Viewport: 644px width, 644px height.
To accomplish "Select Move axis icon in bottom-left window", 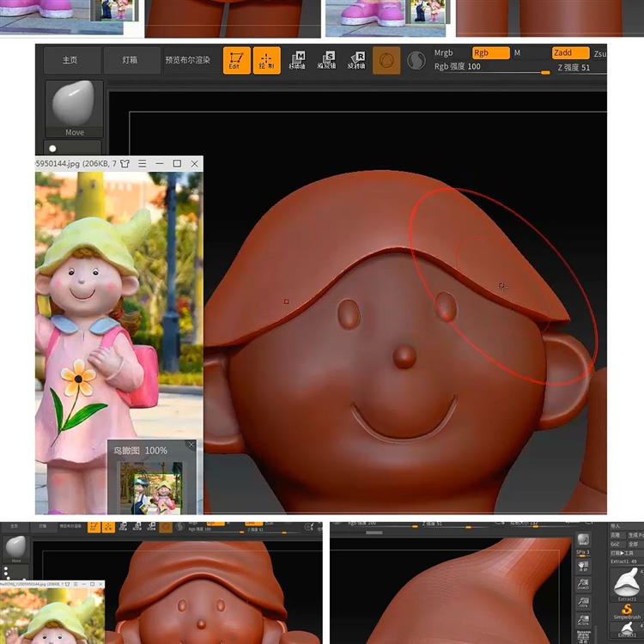I will 123,527.
